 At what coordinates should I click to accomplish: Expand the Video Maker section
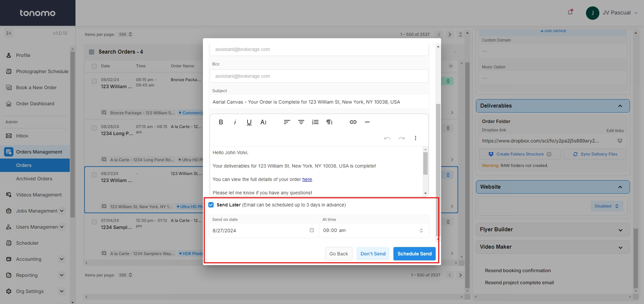click(621, 247)
